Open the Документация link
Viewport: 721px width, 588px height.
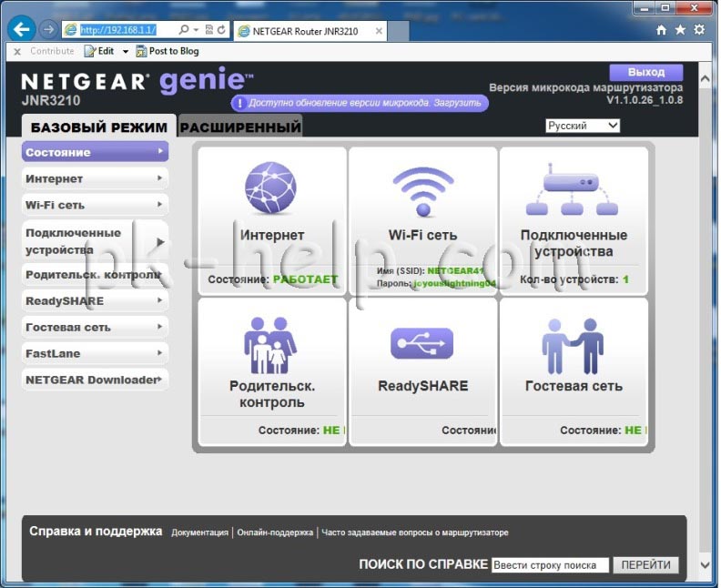tap(199, 532)
